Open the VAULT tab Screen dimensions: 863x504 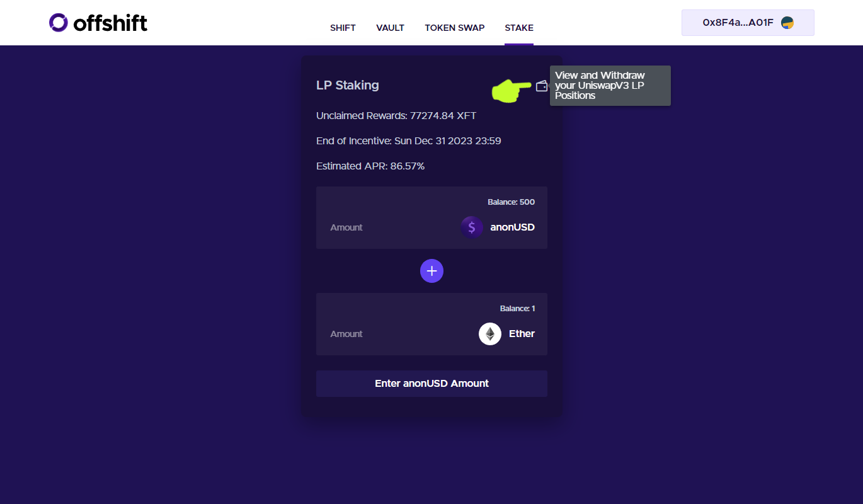(x=390, y=28)
